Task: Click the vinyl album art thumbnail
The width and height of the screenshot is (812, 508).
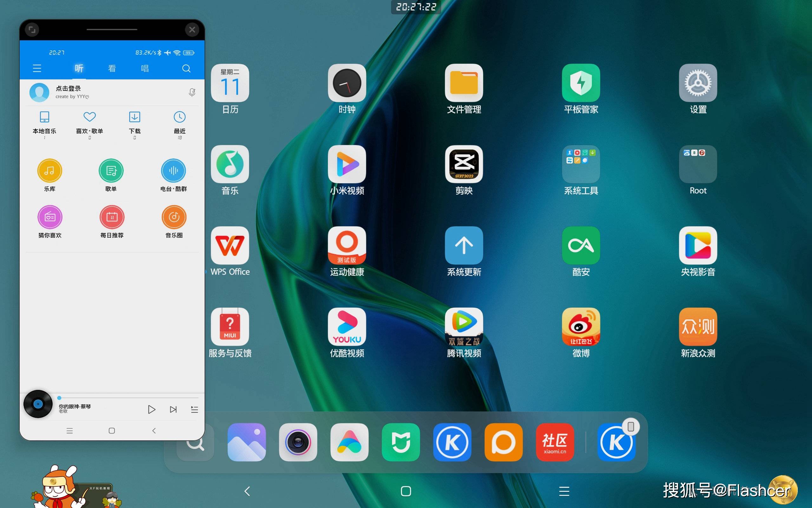Action: (x=38, y=404)
